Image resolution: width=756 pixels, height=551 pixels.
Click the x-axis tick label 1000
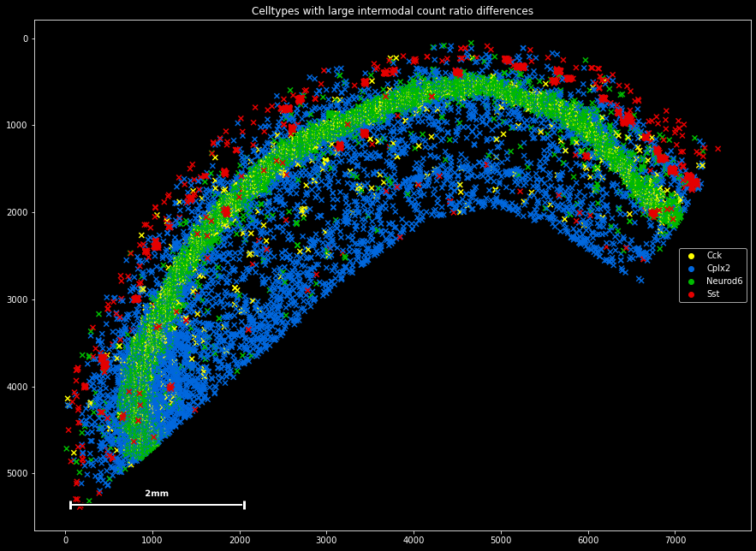click(x=153, y=538)
